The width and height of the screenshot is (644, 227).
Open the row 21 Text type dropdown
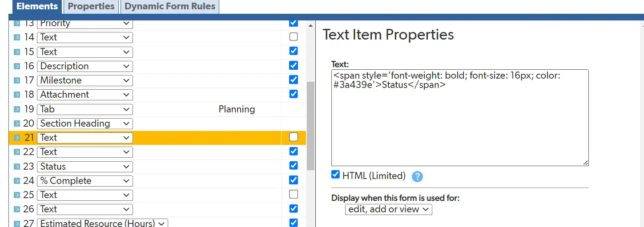(x=85, y=138)
